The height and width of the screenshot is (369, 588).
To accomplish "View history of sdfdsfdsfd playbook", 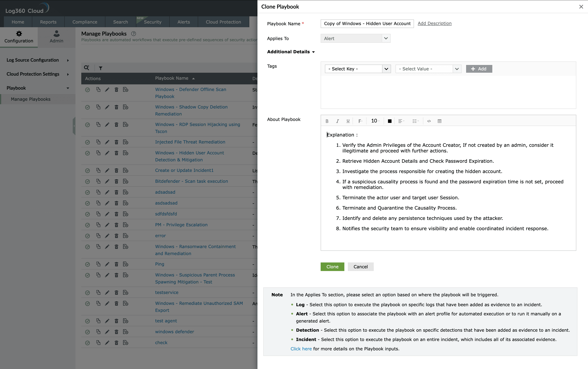I will coord(125,214).
